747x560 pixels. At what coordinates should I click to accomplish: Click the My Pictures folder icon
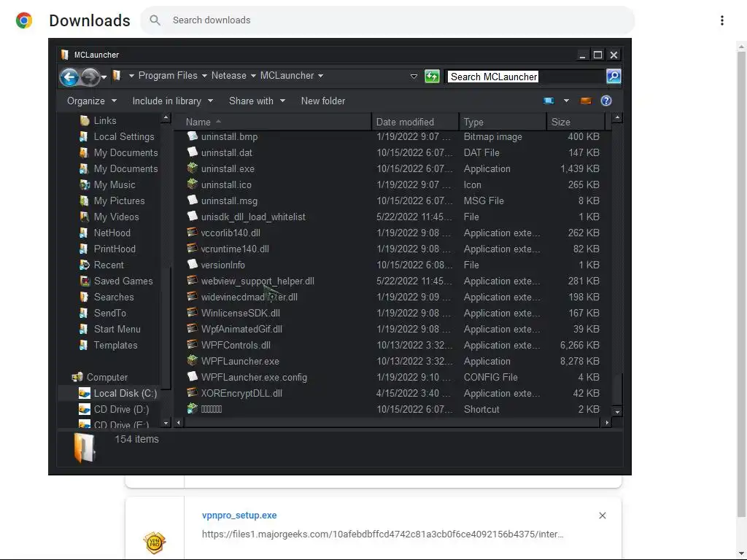[85, 201]
